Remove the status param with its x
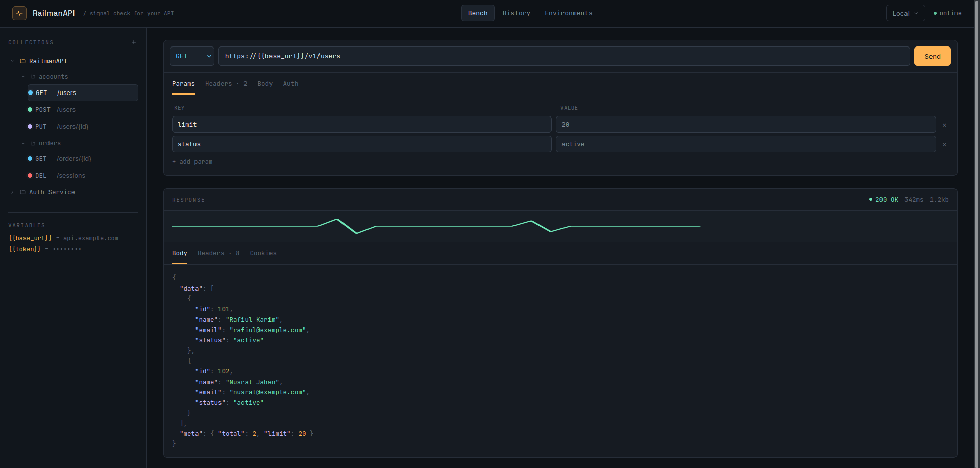The image size is (980, 468). click(944, 144)
